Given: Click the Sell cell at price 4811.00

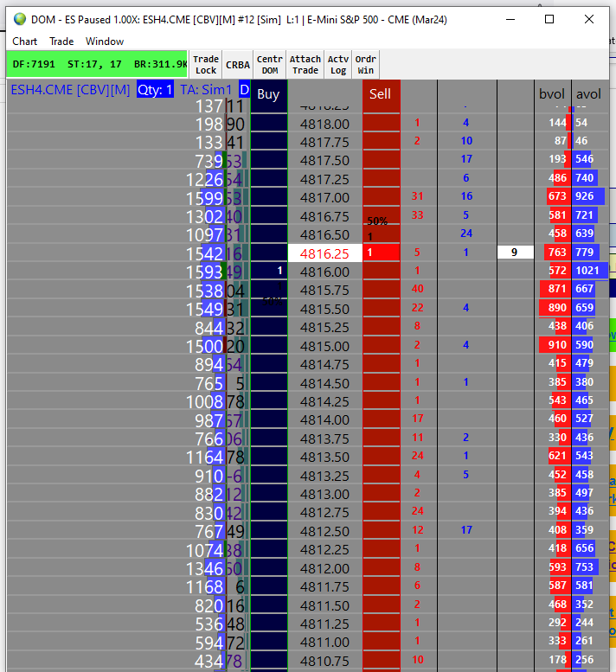Looking at the screenshot, I should pyautogui.click(x=381, y=642).
